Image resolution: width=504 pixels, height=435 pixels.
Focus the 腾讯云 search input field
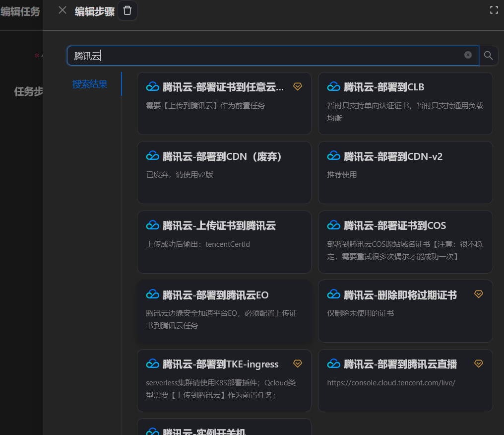coord(272,56)
